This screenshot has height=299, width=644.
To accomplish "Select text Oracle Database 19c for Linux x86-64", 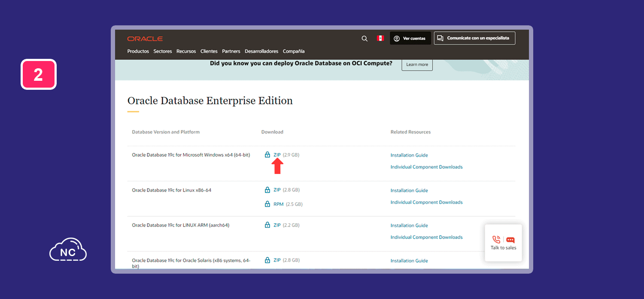I will click(x=172, y=190).
